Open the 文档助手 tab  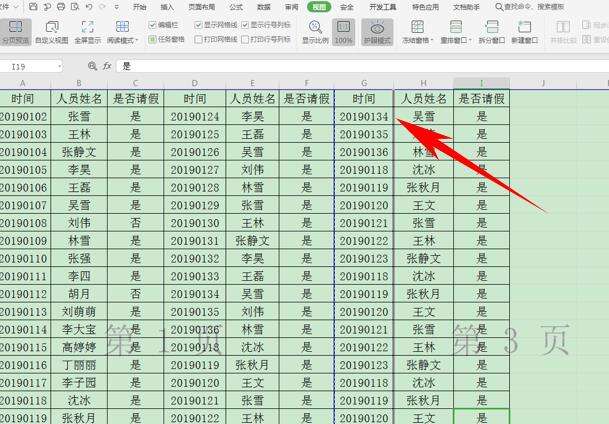[x=466, y=7]
